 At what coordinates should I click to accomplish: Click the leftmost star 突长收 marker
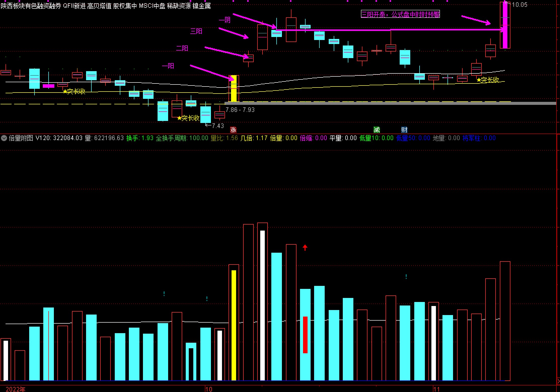pos(74,91)
